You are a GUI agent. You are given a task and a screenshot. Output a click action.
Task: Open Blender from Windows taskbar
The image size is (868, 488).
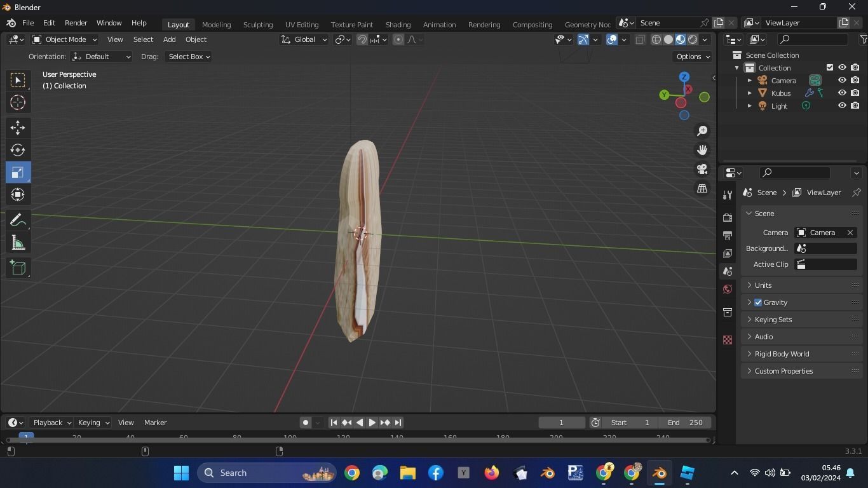tap(660, 473)
